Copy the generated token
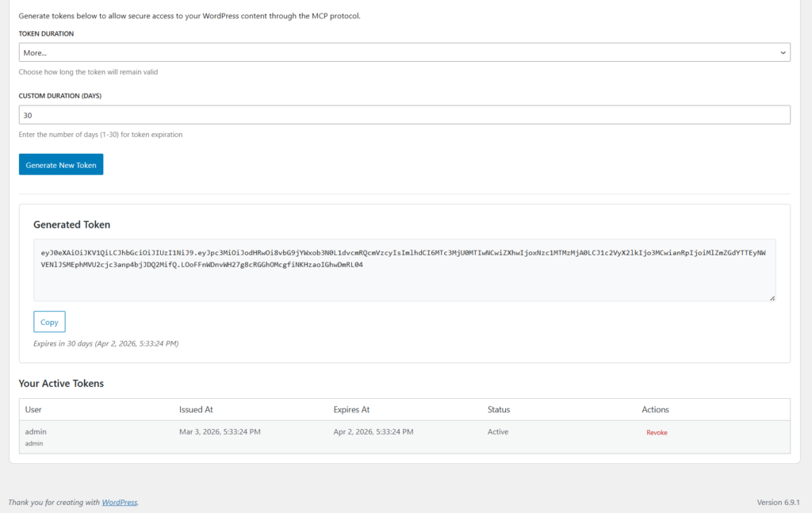Viewport: 812px width, 513px height. (48, 321)
